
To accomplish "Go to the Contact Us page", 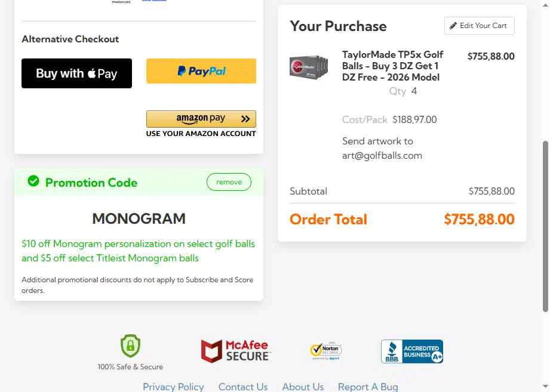I will [243, 387].
